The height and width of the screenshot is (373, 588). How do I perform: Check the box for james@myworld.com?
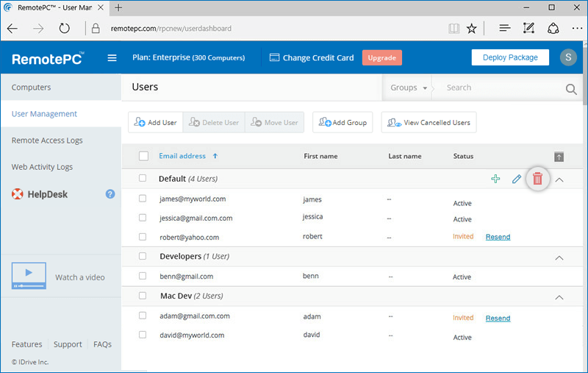click(x=143, y=198)
